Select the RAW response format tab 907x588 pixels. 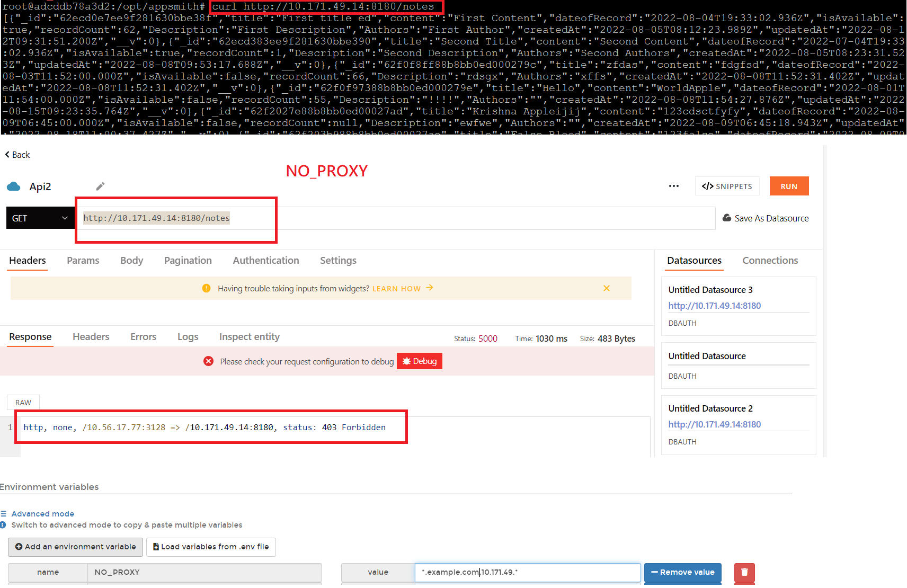pos(23,403)
